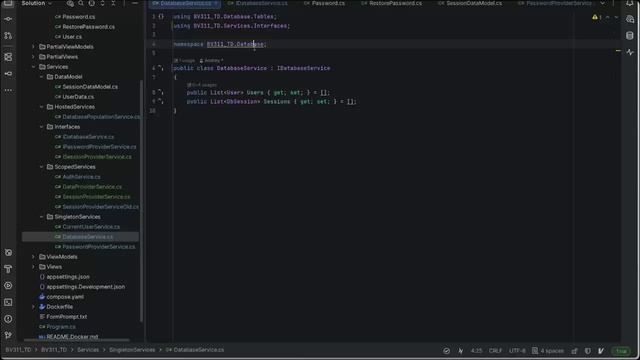Open SessionDataModel.cs in the Solution tree
The image size is (640, 360).
(90, 87)
